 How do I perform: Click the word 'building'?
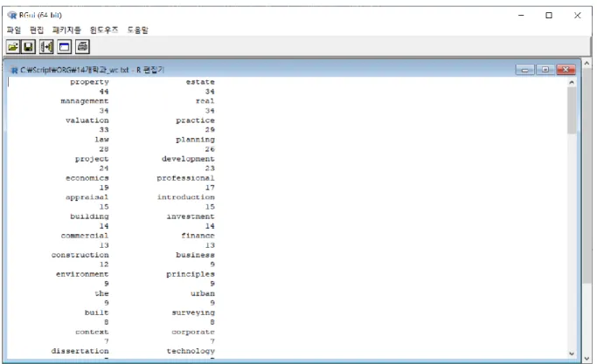pyautogui.click(x=89, y=216)
